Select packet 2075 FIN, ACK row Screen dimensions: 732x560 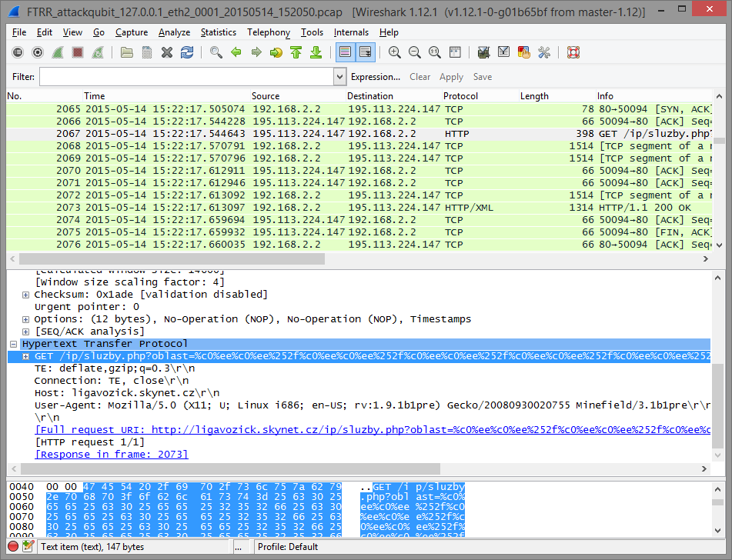(359, 232)
